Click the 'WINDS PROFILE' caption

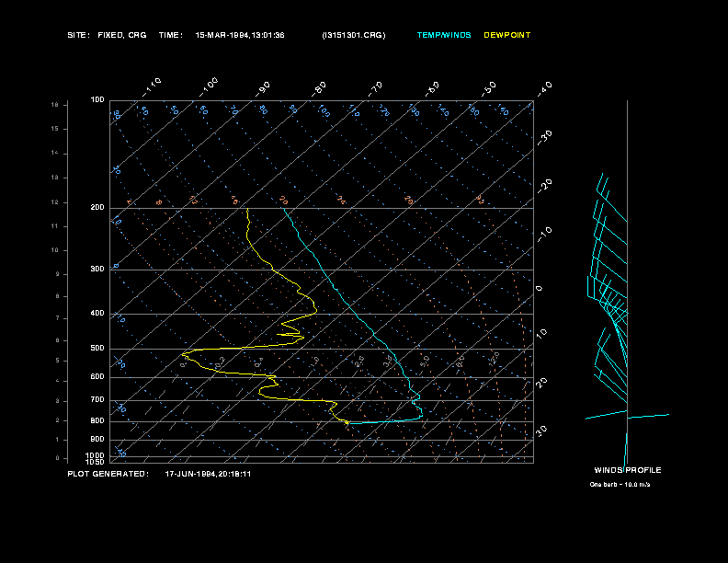[x=628, y=470]
